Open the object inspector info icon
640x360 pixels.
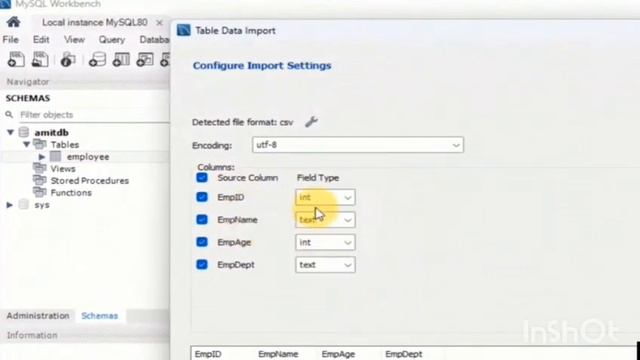(68, 60)
